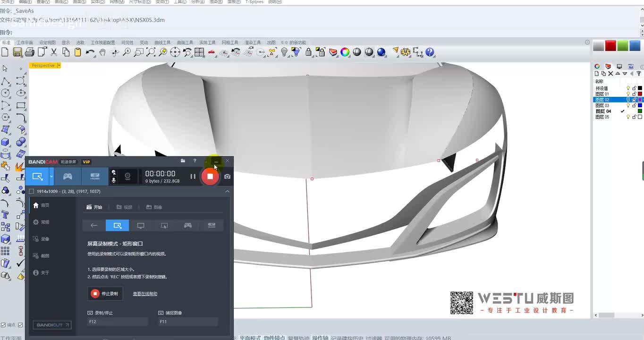Click the red Stop recording button

210,177
